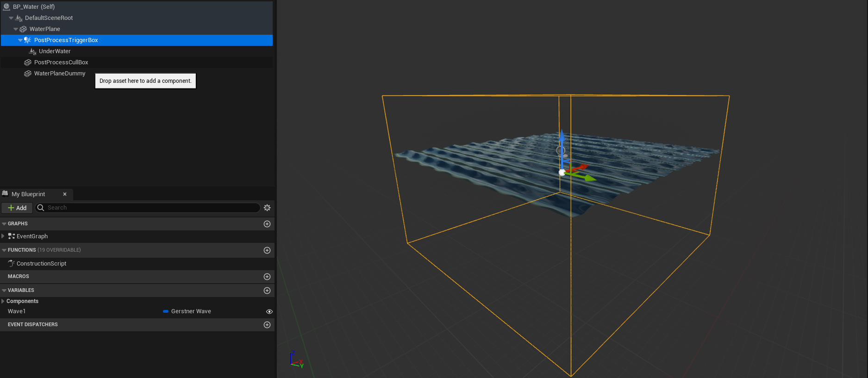
Task: Toggle Wave1 variable visibility eye
Action: pyautogui.click(x=269, y=312)
